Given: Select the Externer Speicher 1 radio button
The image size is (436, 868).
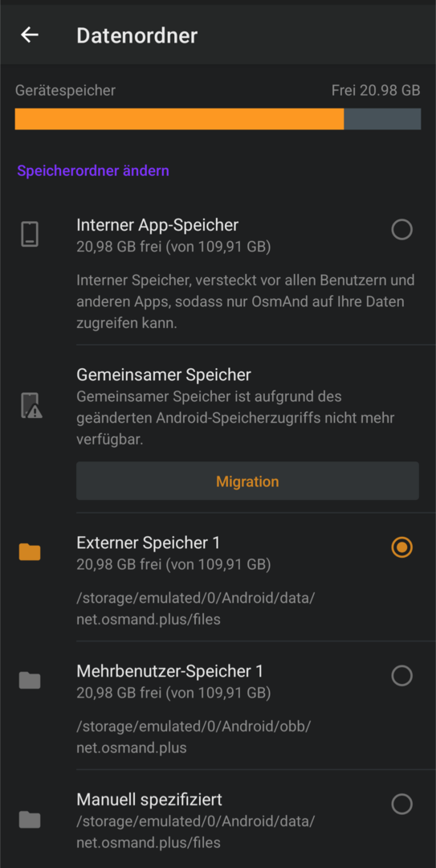Looking at the screenshot, I should [401, 547].
